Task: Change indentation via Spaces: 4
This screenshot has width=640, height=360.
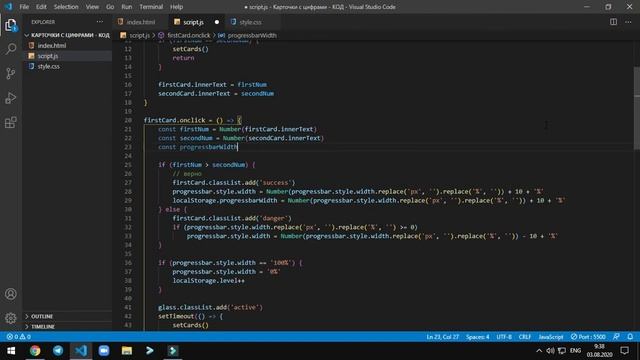Action: click(x=478, y=337)
